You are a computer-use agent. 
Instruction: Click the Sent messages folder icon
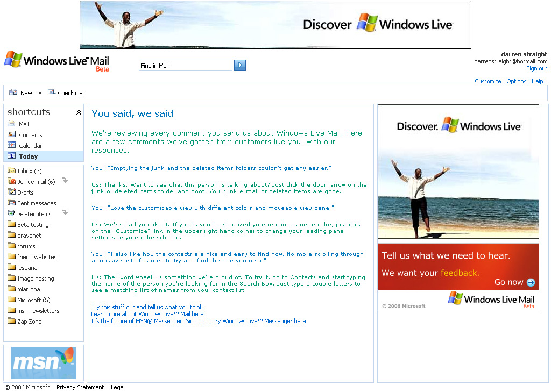[11, 203]
